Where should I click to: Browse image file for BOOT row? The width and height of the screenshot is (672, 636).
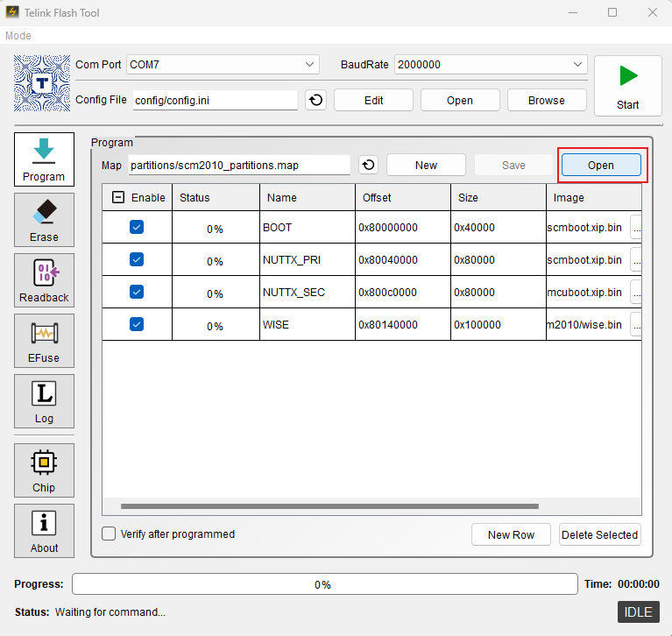tap(636, 228)
